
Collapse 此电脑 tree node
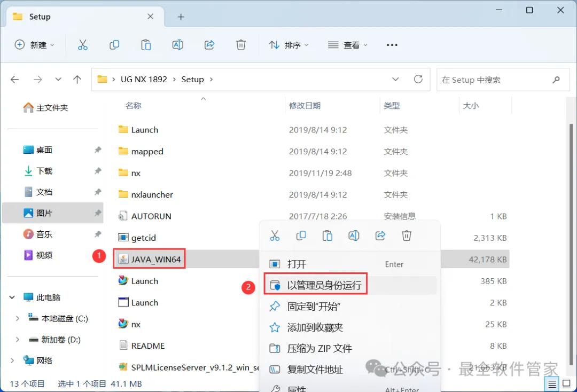pyautogui.click(x=12, y=297)
